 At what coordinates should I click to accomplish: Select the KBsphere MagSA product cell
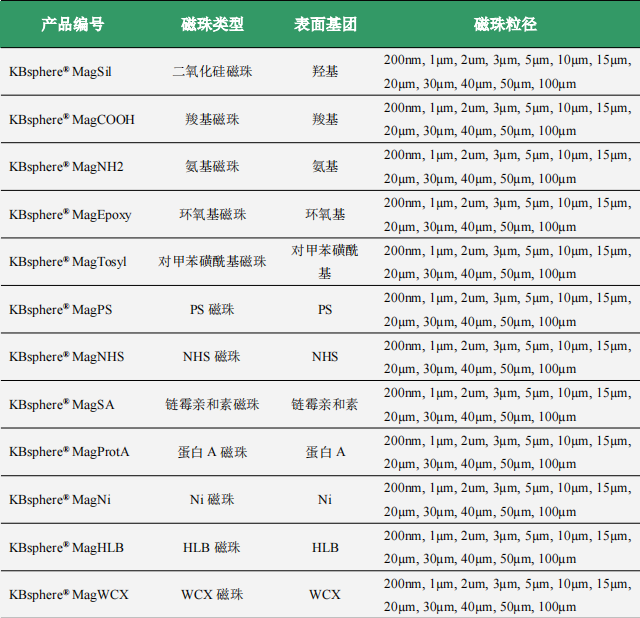pos(62,405)
